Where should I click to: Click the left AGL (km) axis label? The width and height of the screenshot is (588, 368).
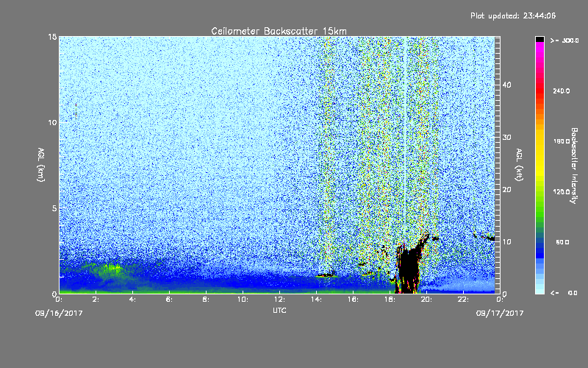pos(41,165)
